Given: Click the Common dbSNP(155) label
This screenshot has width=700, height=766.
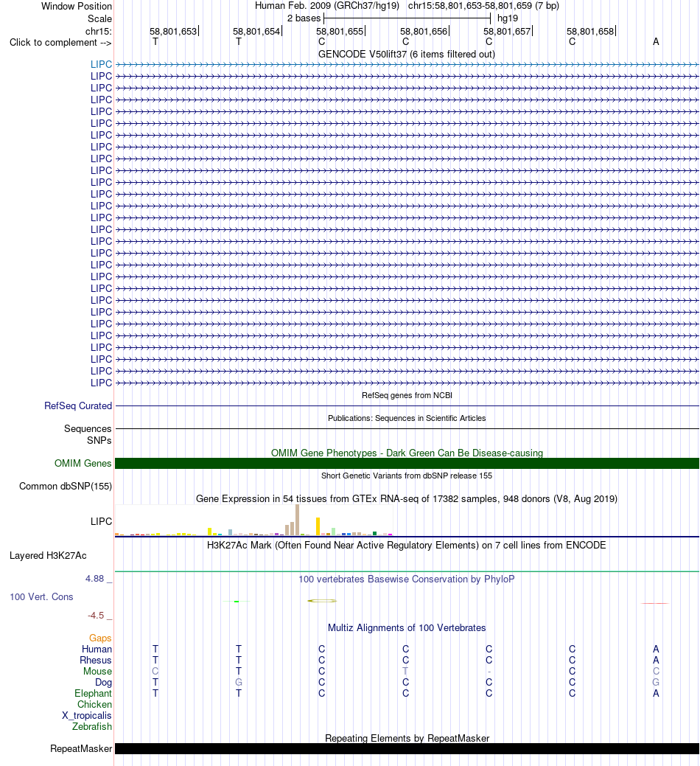Looking at the screenshot, I should (x=66, y=487).
